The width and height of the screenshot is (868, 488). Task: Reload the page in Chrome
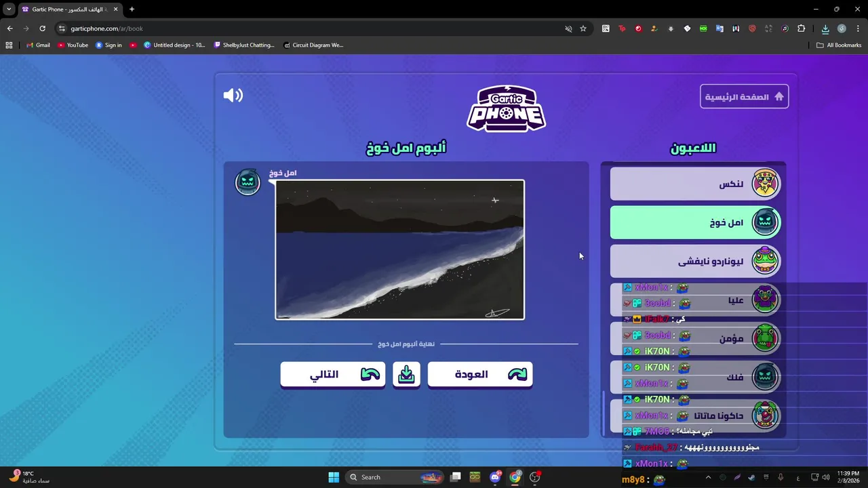[42, 28]
